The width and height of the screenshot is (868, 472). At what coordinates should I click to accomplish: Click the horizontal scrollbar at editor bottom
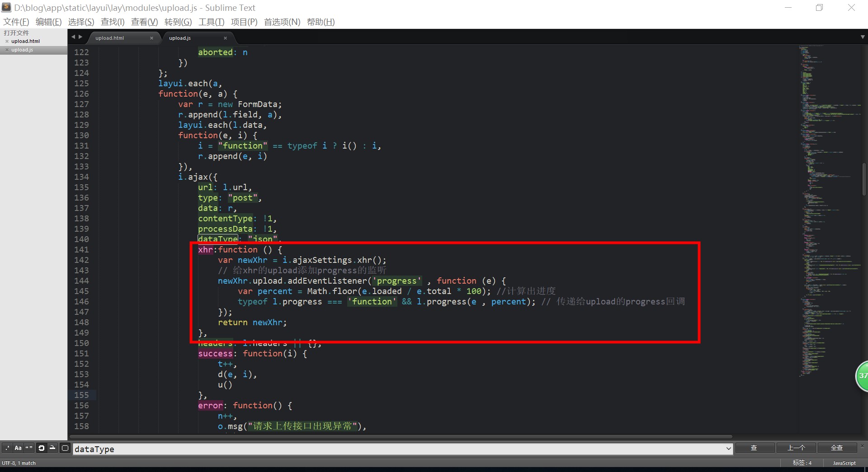400,437
